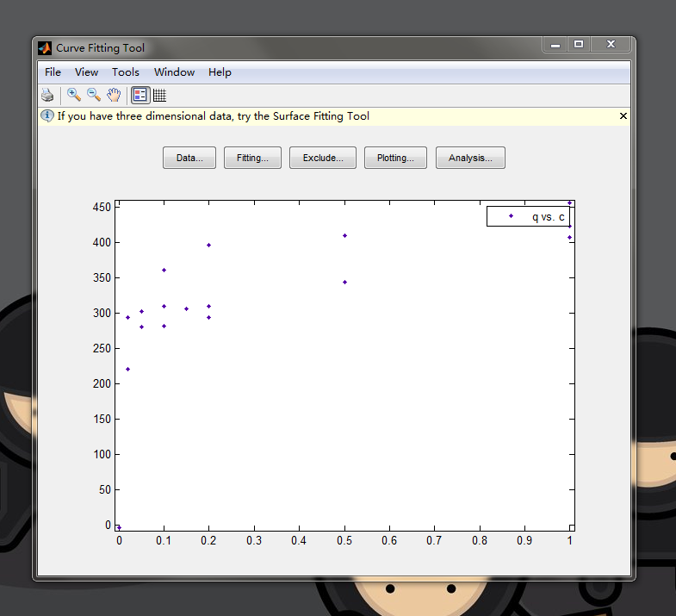Screen dimensions: 676x616
Task: Click the Analysis... button
Action: click(470, 158)
